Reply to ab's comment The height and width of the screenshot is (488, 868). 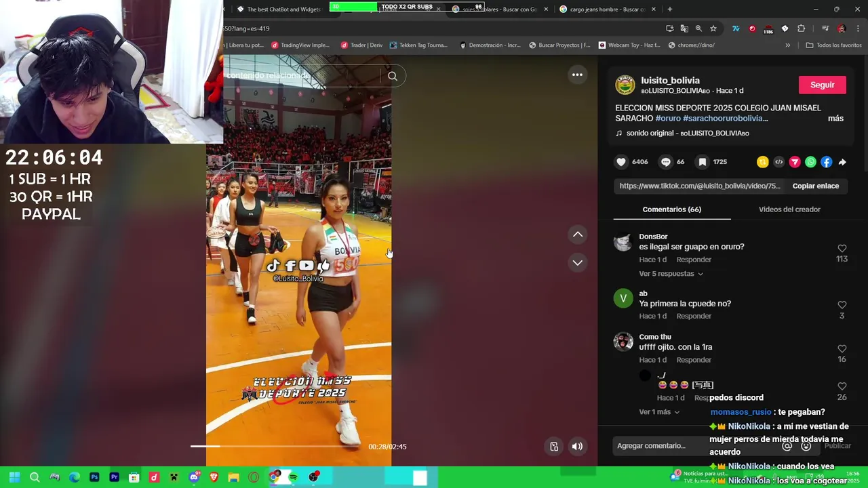pos(694,316)
